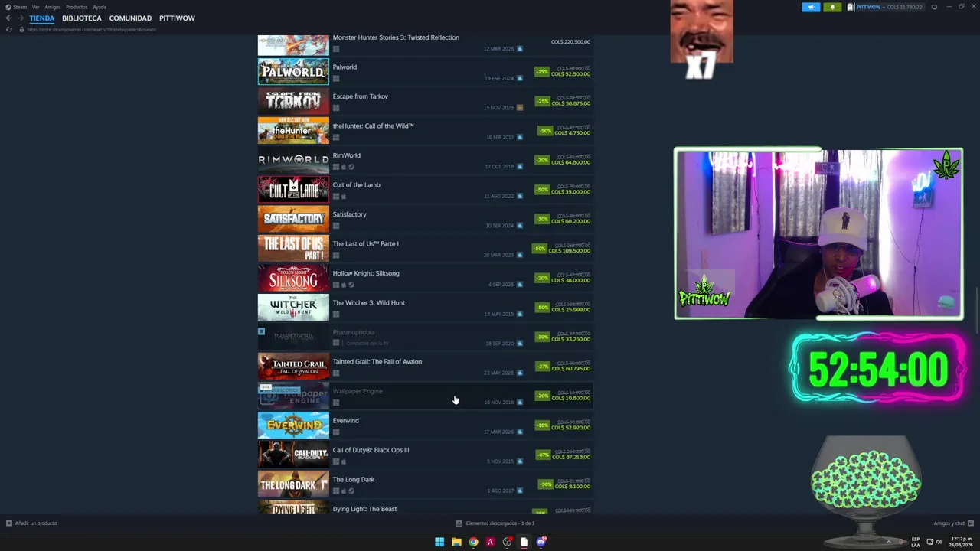980x551 pixels.
Task: Open Hollow Knight: Silksong title
Action: click(x=366, y=273)
